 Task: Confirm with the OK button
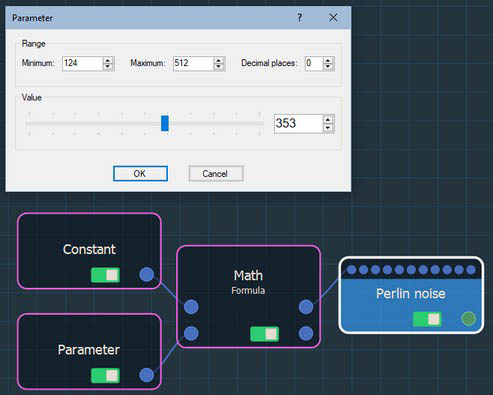point(140,174)
